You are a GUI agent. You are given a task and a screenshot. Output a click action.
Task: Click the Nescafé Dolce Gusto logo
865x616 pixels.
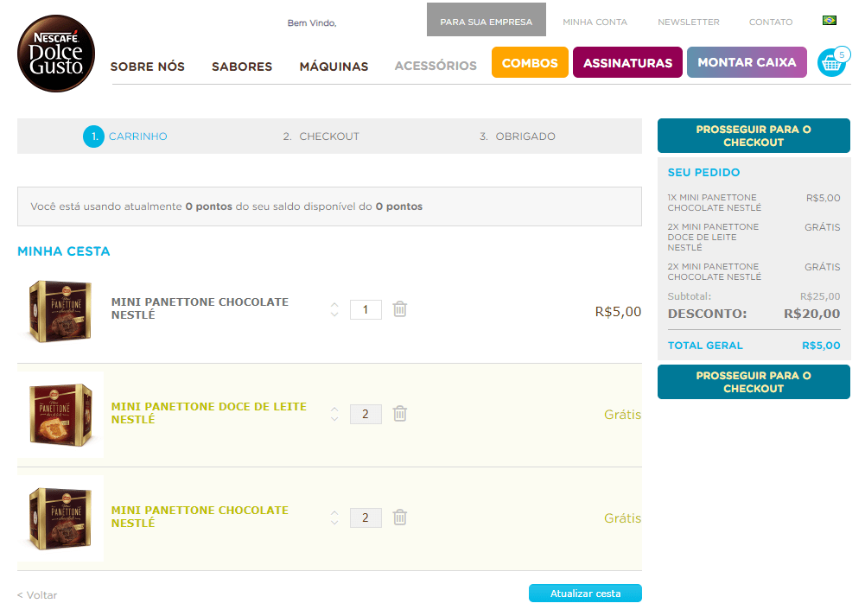56,54
